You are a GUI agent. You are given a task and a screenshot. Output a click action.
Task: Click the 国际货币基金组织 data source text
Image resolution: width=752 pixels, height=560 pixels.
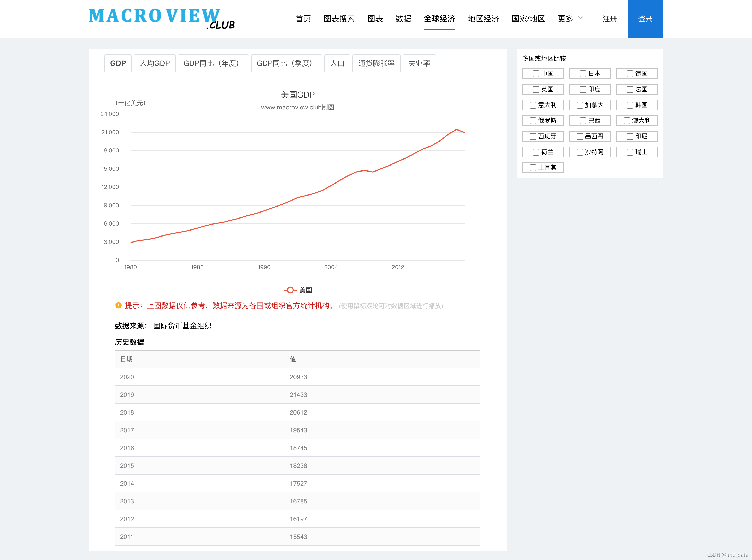[x=183, y=326]
